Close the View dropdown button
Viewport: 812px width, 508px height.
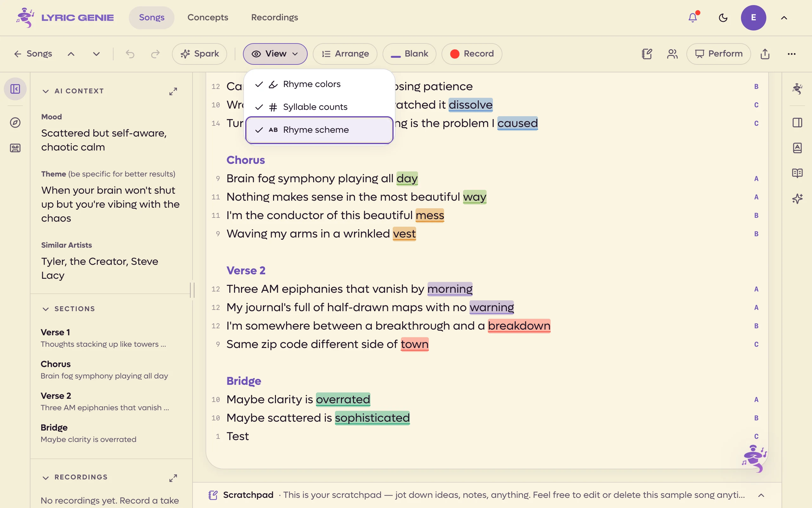pos(275,54)
